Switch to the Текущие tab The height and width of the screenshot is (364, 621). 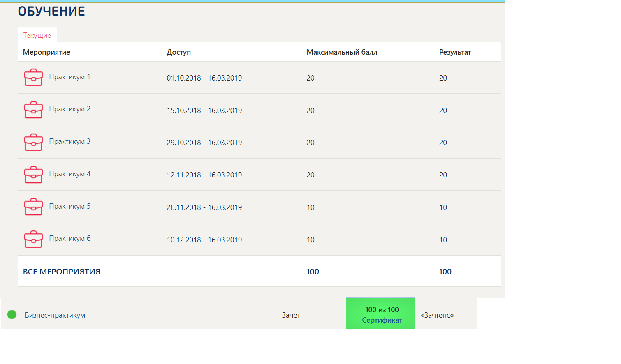pyautogui.click(x=37, y=35)
